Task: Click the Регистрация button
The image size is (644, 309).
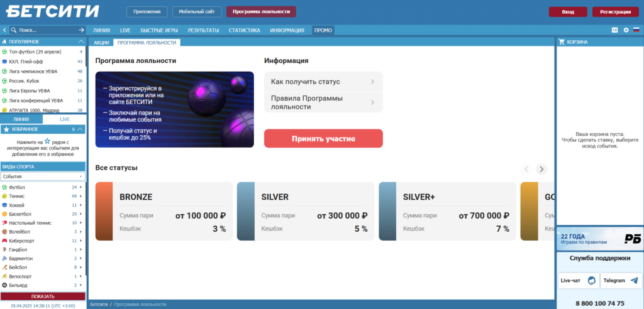Action: tap(615, 12)
